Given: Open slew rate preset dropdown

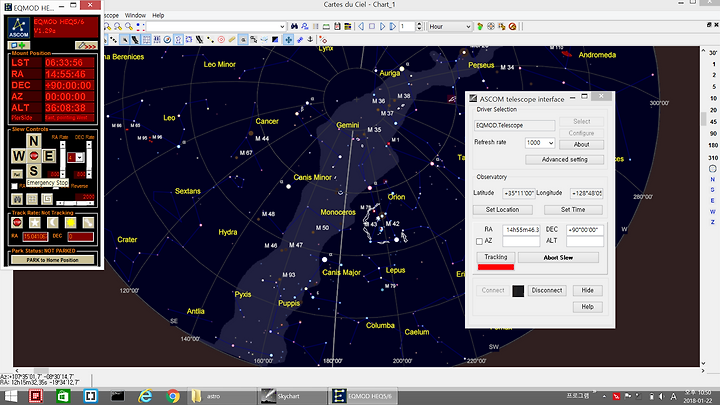Looking at the screenshot, I should coord(80,158).
